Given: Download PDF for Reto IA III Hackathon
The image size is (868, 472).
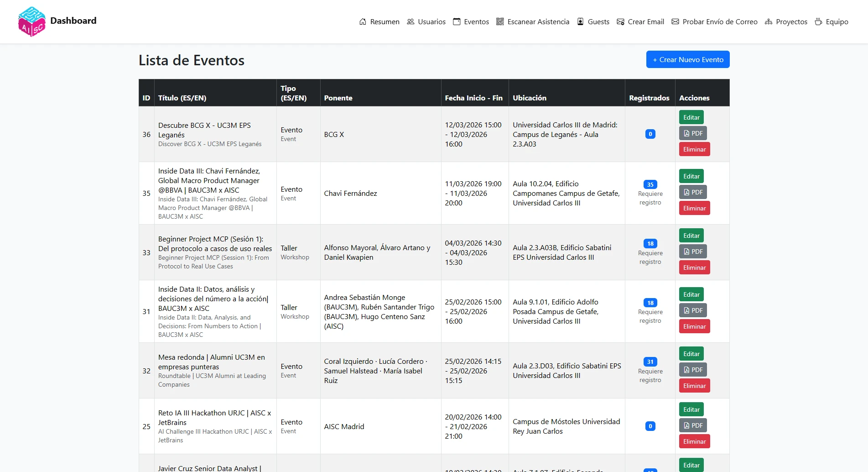Looking at the screenshot, I should point(693,425).
